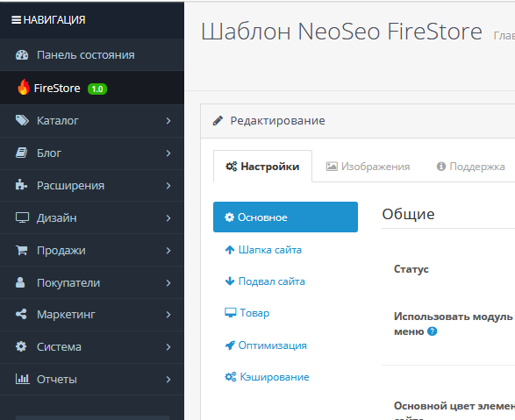The height and width of the screenshot is (420, 515).
Task: Open the Оптимизация settings section
Action: coord(285,345)
